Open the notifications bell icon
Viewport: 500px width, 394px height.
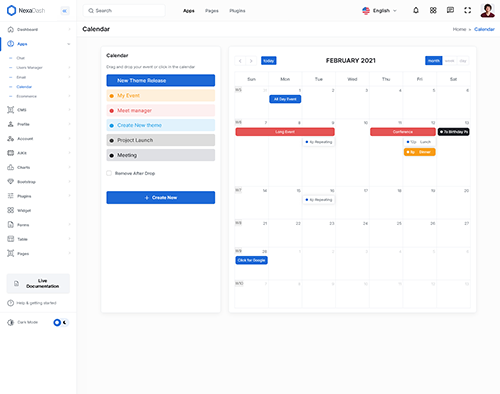pos(416,10)
